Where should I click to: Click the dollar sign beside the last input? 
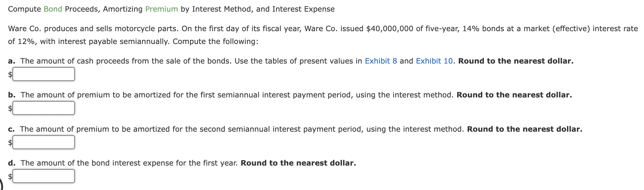[x=10, y=176]
